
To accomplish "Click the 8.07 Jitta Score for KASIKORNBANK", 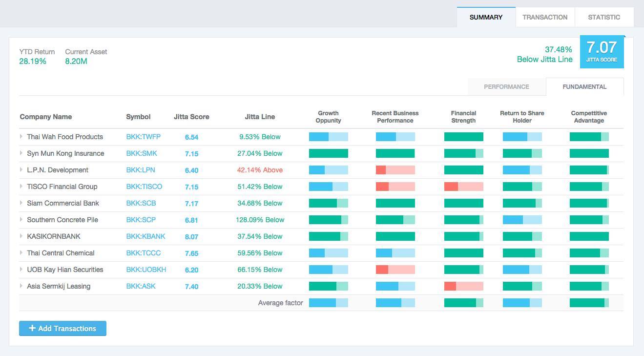I will [x=191, y=236].
